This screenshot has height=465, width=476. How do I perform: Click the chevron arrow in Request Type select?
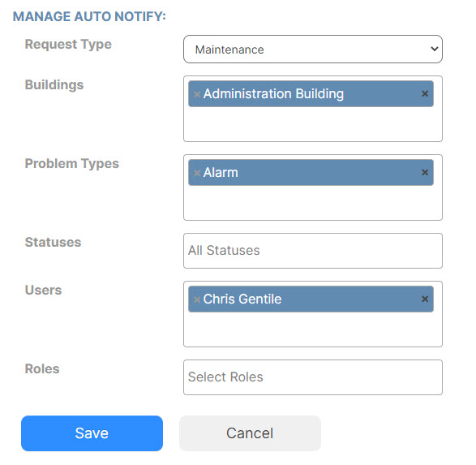[x=435, y=49]
